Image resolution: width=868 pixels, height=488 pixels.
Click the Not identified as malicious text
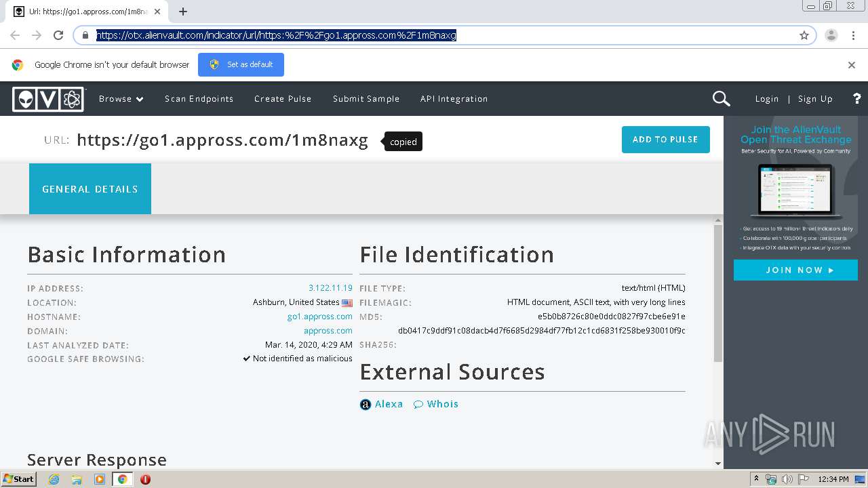point(302,359)
